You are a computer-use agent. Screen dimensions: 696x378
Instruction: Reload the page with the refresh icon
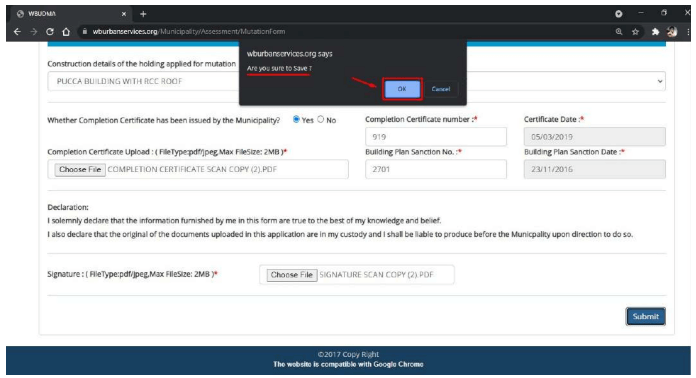pos(50,32)
